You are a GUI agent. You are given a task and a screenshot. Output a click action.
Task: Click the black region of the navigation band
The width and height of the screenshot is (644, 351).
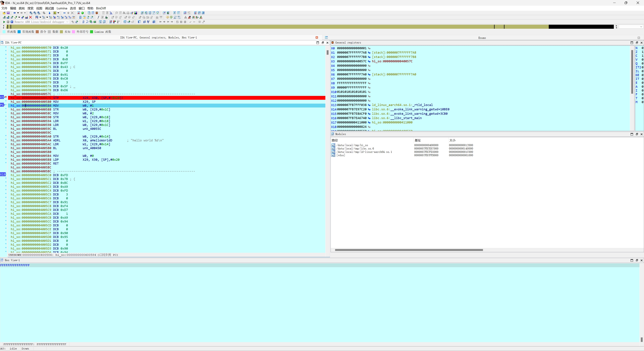pyautogui.click(x=581, y=27)
